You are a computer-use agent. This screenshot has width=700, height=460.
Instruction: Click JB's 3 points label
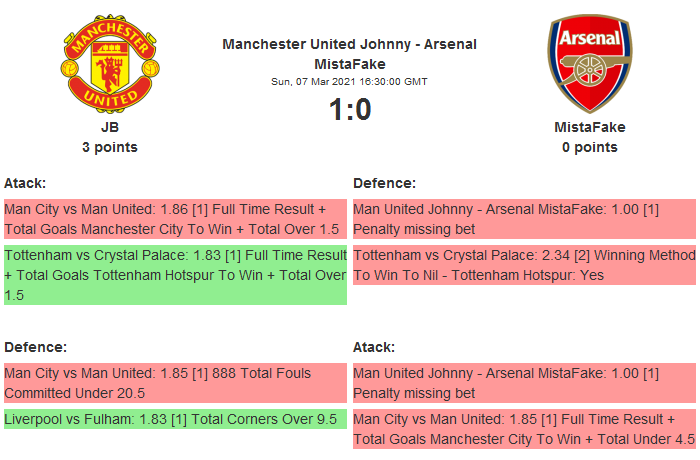click(110, 147)
